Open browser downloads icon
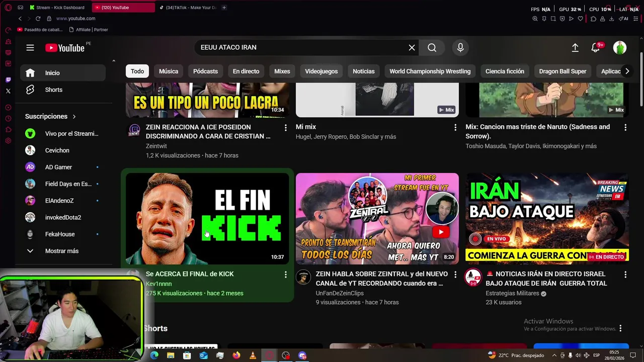The height and width of the screenshot is (362, 644). pyautogui.click(x=611, y=19)
